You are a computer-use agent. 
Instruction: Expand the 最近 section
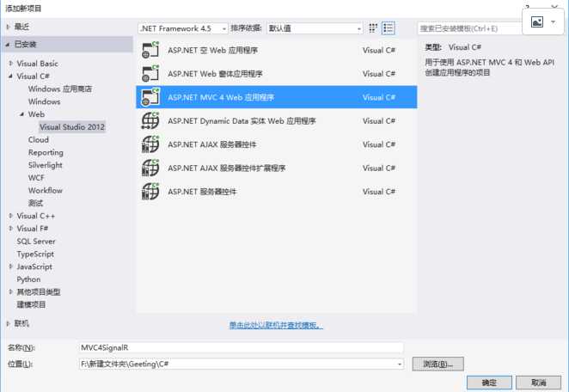tap(8, 27)
